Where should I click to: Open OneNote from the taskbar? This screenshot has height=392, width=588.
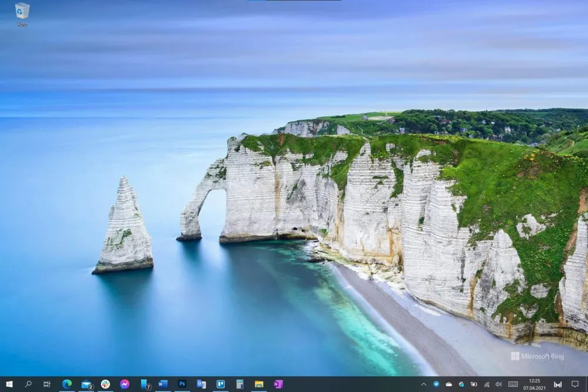point(278,384)
